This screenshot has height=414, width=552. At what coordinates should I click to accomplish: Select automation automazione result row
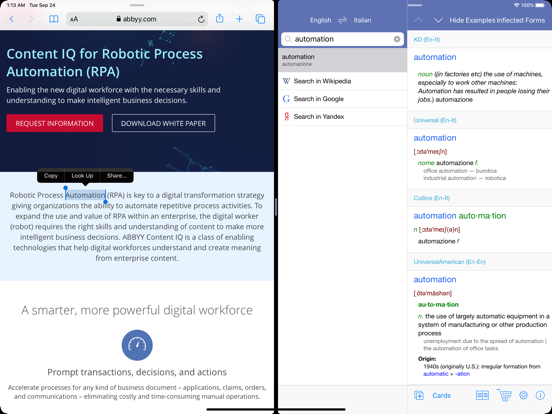click(343, 60)
